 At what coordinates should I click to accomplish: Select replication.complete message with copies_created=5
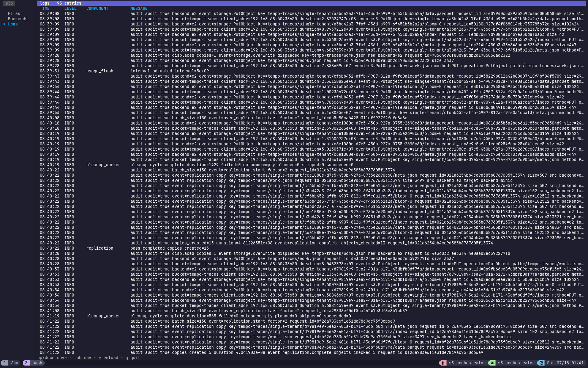pyautogui.click(x=307, y=353)
